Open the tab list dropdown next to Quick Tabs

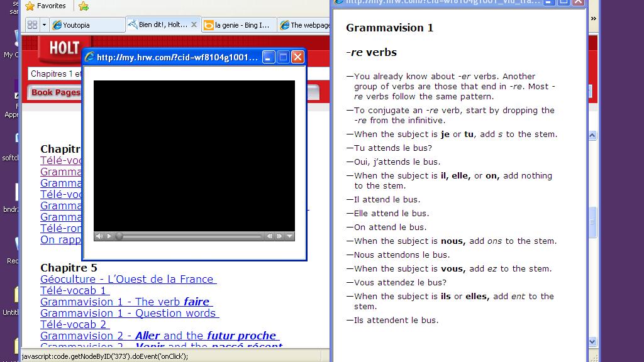click(x=44, y=25)
